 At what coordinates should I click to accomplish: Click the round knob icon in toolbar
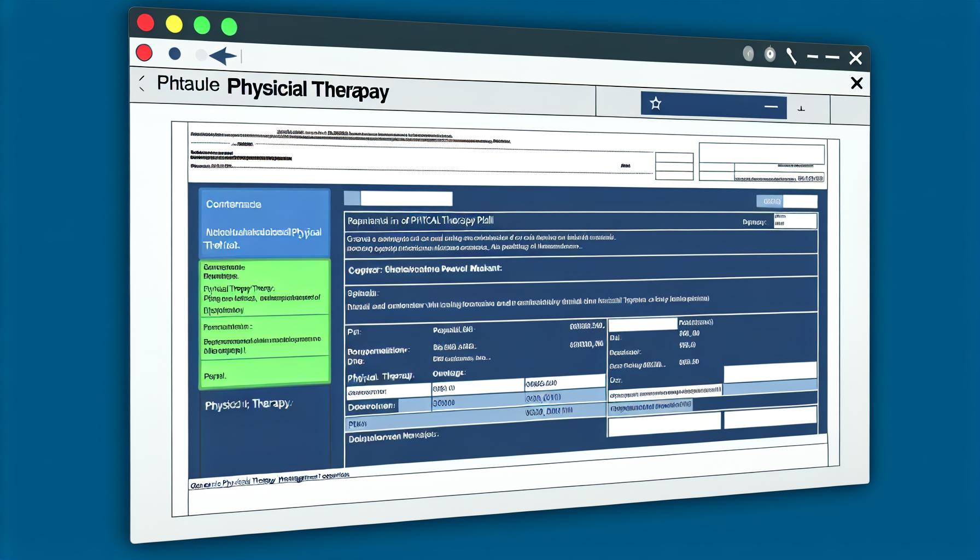[x=769, y=54]
